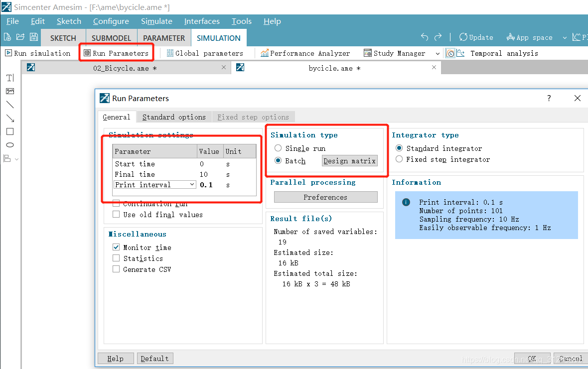Click the Temporal analysis clock icon

click(450, 53)
